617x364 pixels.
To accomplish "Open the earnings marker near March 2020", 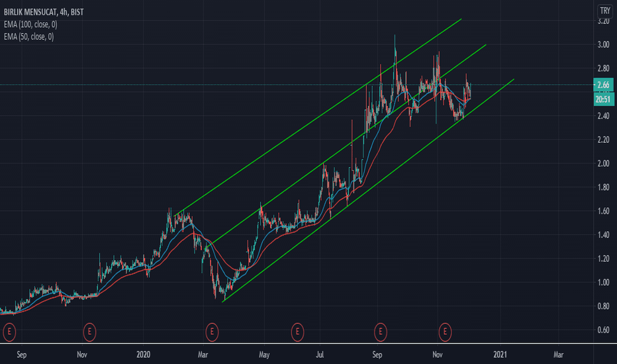I will pos(212,332).
